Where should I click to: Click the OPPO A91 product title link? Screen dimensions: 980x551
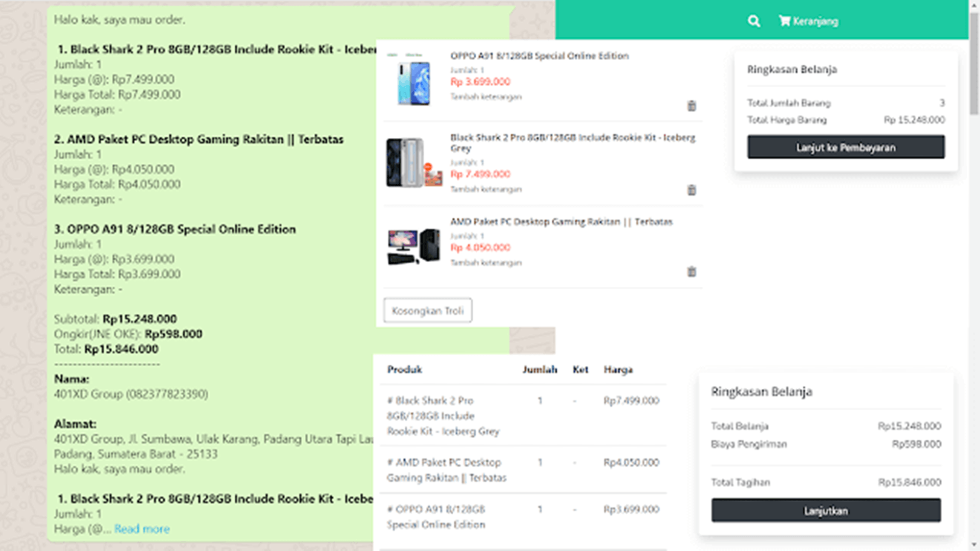(540, 56)
